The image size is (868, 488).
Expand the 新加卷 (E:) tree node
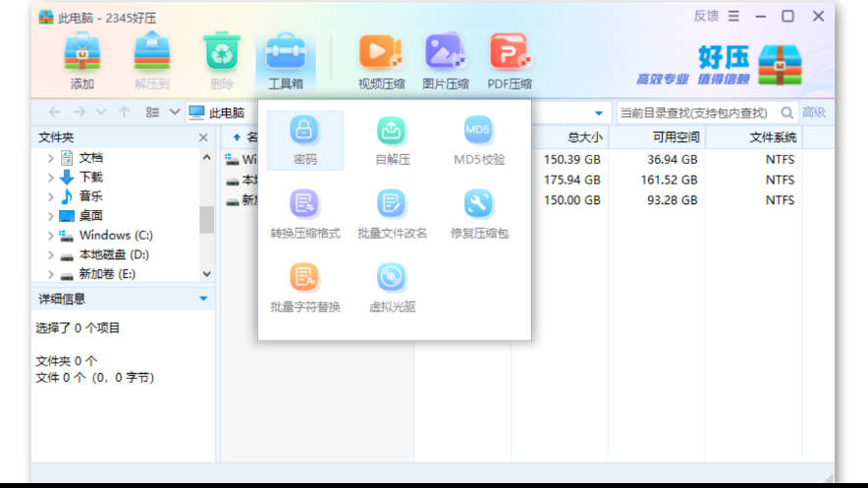(50, 274)
